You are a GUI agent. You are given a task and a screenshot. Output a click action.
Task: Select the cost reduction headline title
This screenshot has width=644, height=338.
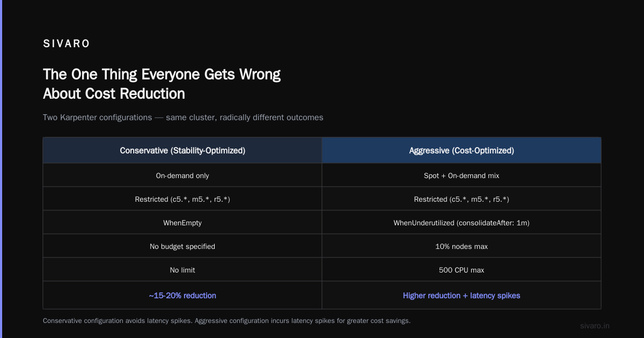point(162,84)
